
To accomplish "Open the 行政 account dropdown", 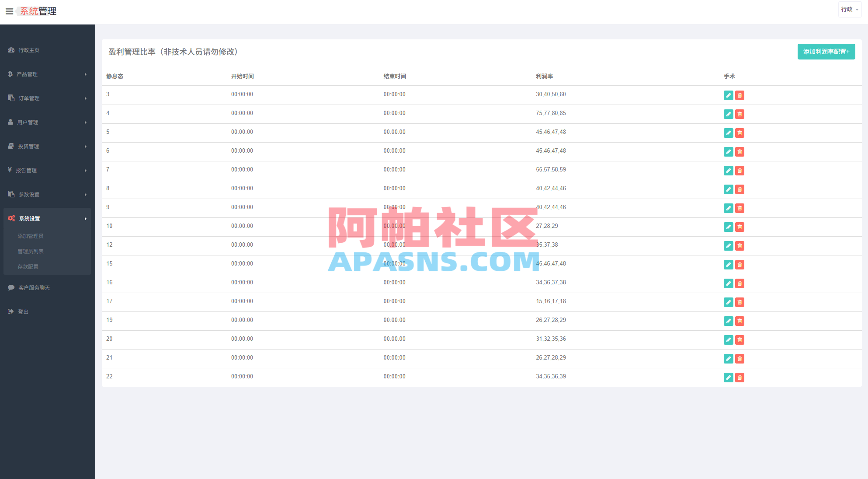I will (x=849, y=9).
